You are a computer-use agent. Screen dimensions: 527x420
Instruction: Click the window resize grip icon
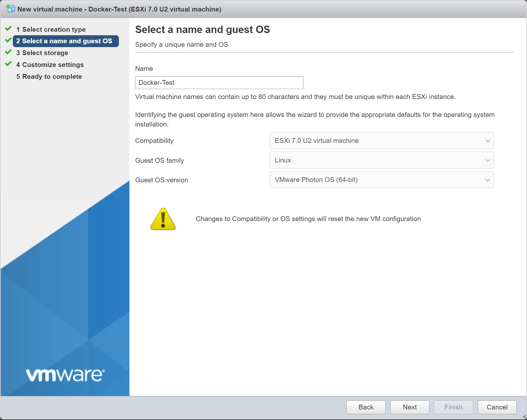click(x=524, y=416)
